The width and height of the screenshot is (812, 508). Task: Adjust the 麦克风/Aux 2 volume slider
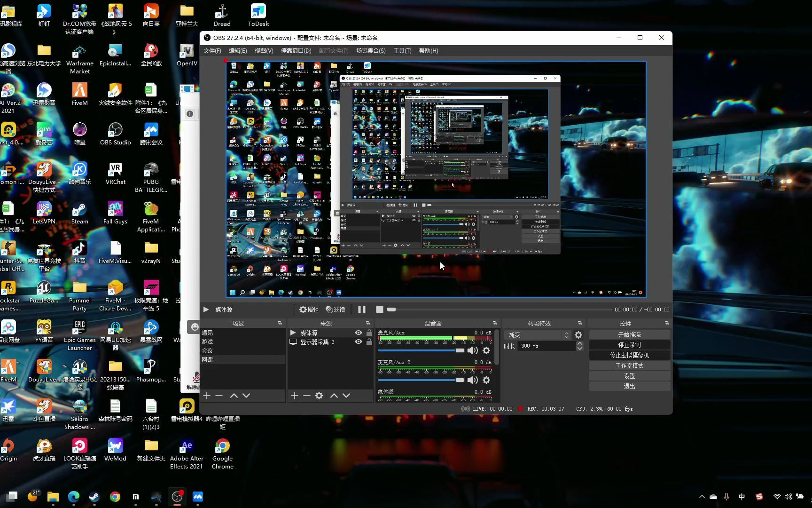point(421,380)
